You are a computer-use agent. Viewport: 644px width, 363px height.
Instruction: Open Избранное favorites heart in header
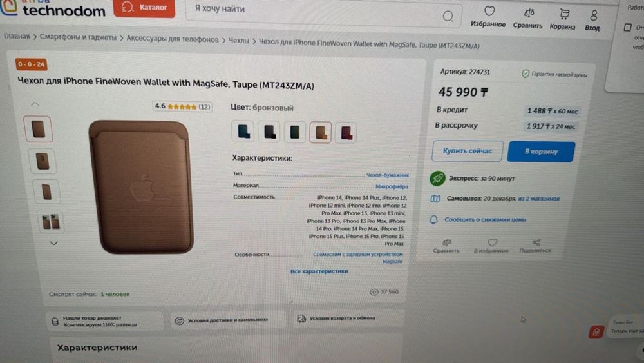click(489, 12)
